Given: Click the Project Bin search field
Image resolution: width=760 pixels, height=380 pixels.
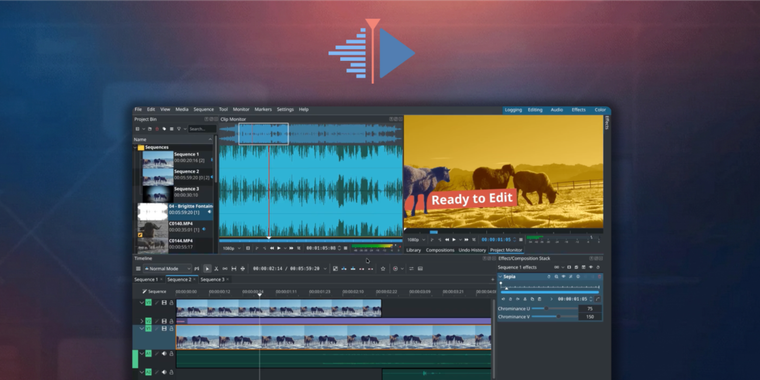Looking at the screenshot, I should pyautogui.click(x=201, y=129).
